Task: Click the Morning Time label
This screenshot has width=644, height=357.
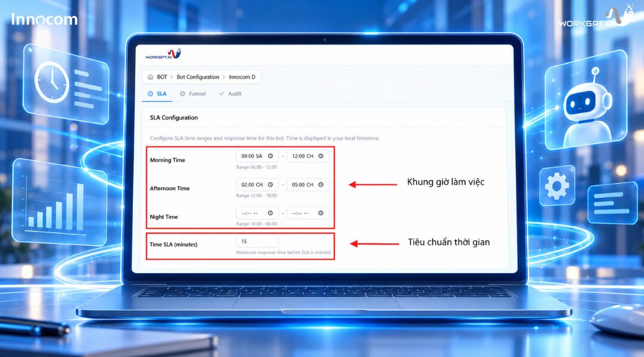Action: coord(167,160)
